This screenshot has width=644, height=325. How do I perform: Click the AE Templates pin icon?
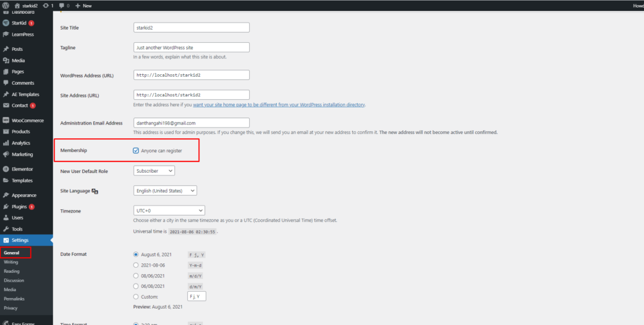6,94
